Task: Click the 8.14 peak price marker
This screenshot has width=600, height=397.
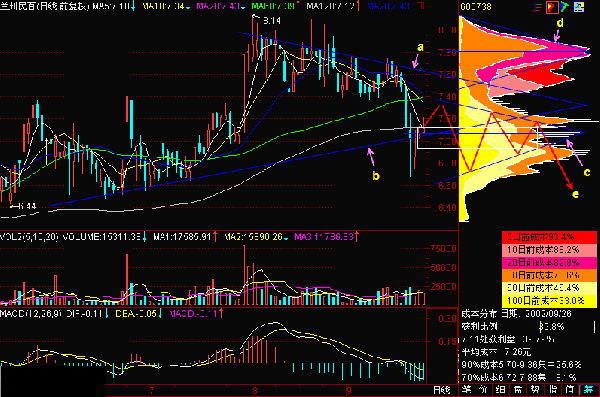Action: [x=272, y=21]
